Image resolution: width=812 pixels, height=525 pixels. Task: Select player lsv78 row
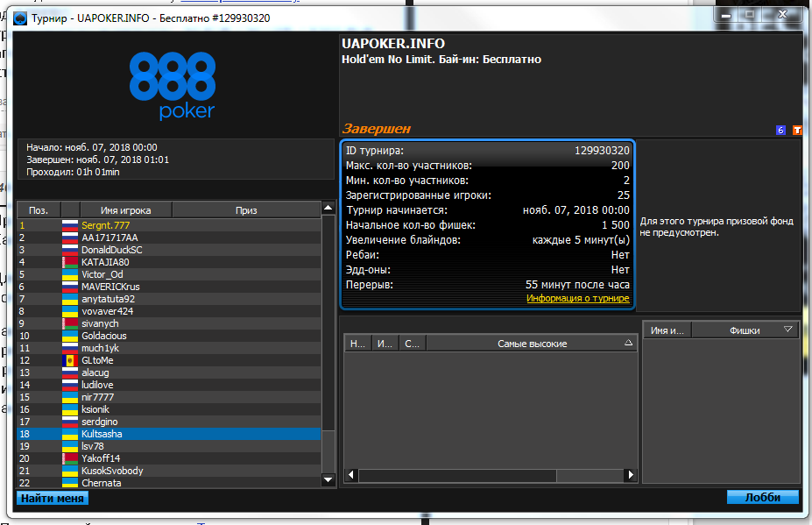169,446
